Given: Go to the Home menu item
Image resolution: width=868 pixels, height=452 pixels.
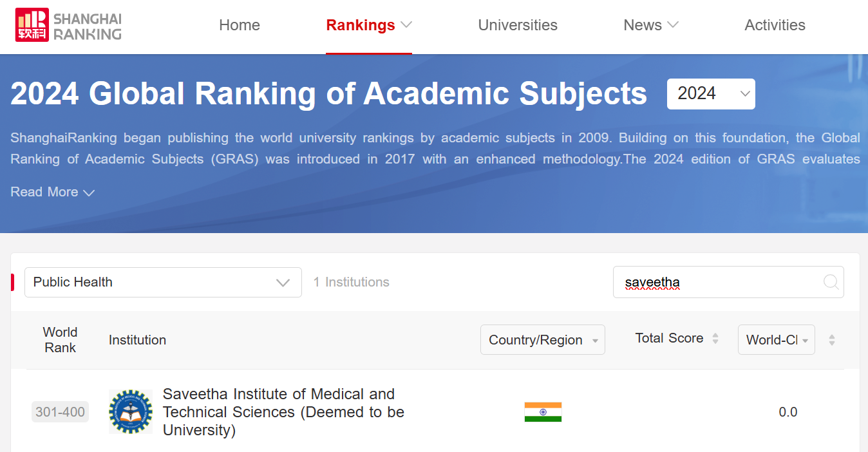Looking at the screenshot, I should pos(240,25).
